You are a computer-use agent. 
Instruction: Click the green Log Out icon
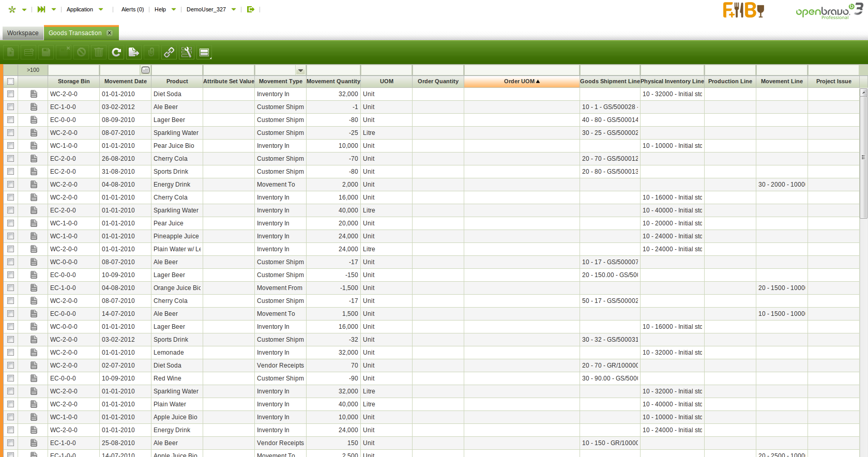251,9
